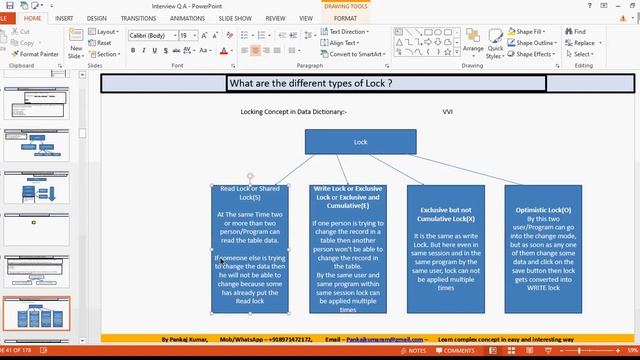Increase font size with the A-up icon
The width and height of the screenshot is (640, 360).
[204, 36]
